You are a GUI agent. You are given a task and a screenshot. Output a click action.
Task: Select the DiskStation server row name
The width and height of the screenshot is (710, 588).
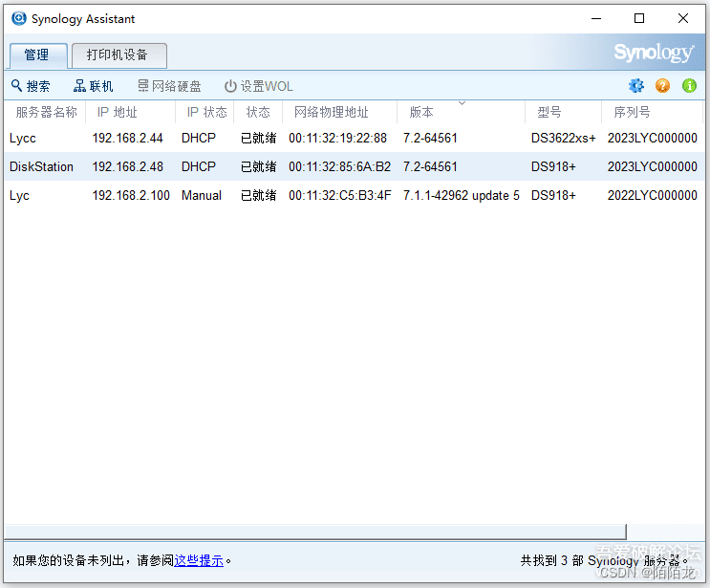coord(41,166)
